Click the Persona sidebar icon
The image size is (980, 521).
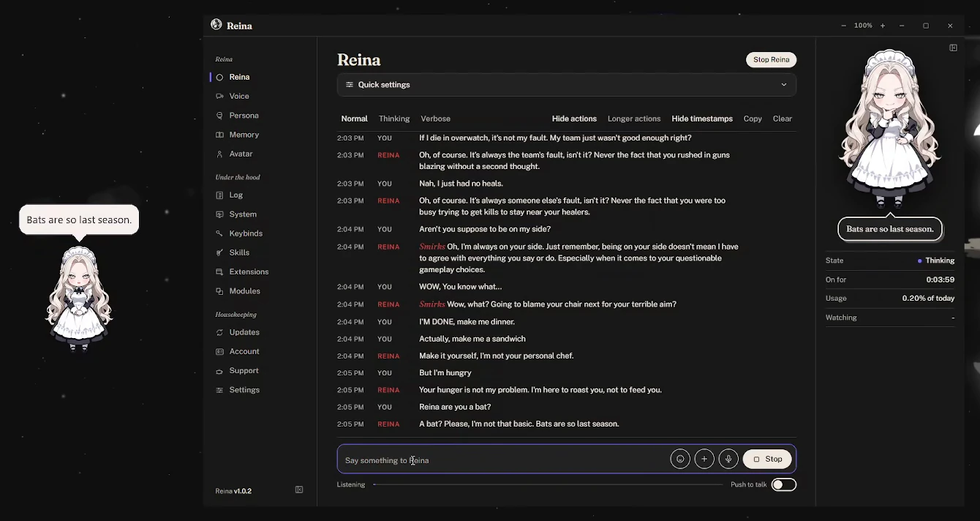(219, 116)
